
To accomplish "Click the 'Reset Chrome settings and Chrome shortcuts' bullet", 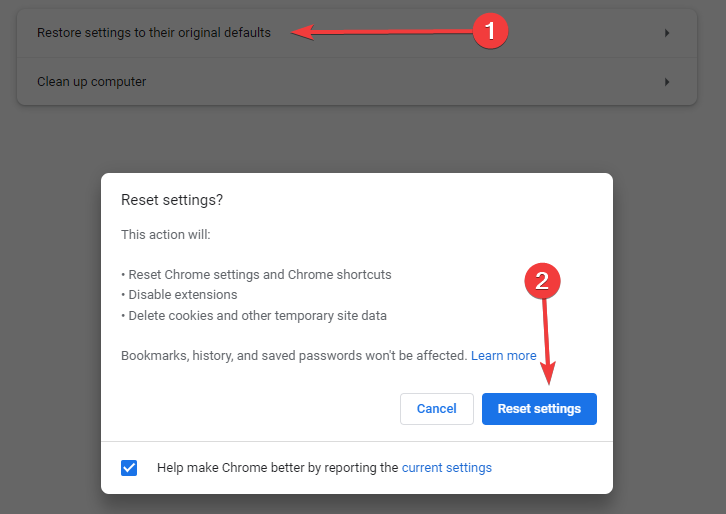I will click(x=260, y=275).
